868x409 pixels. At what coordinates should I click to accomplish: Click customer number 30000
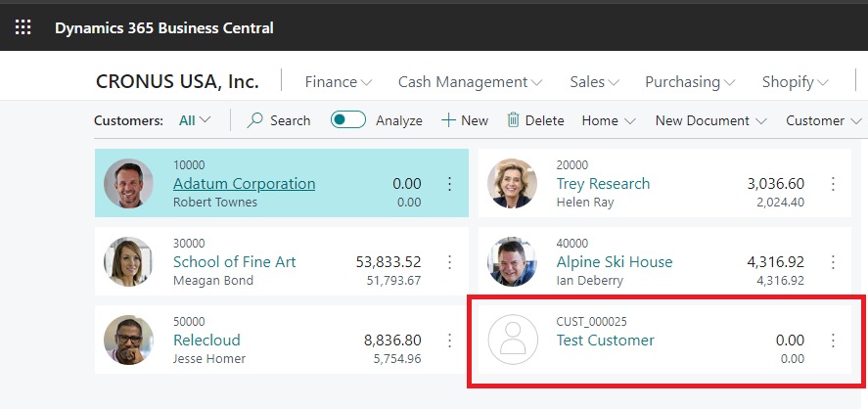pyautogui.click(x=189, y=243)
